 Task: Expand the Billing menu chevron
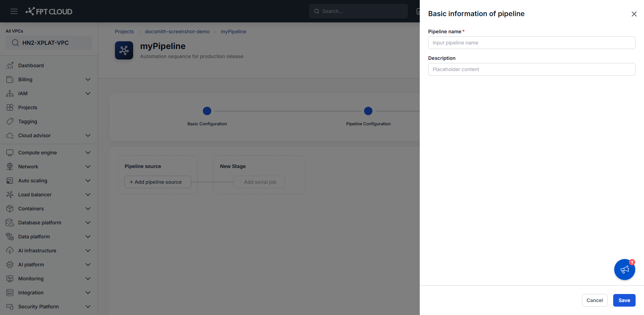pyautogui.click(x=88, y=79)
